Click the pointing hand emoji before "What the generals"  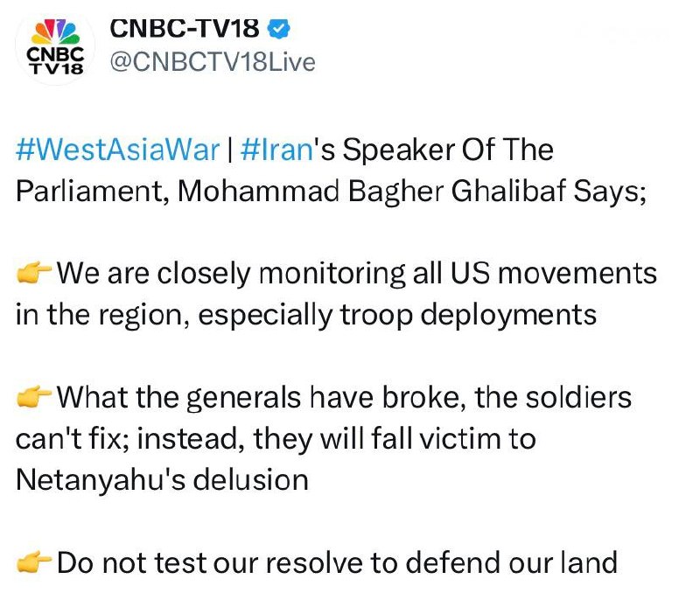click(x=33, y=398)
